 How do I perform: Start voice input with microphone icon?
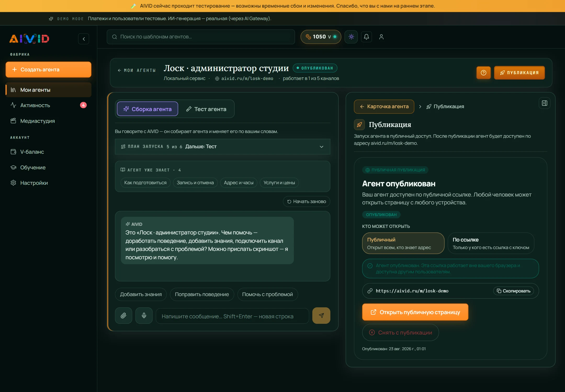point(144,316)
